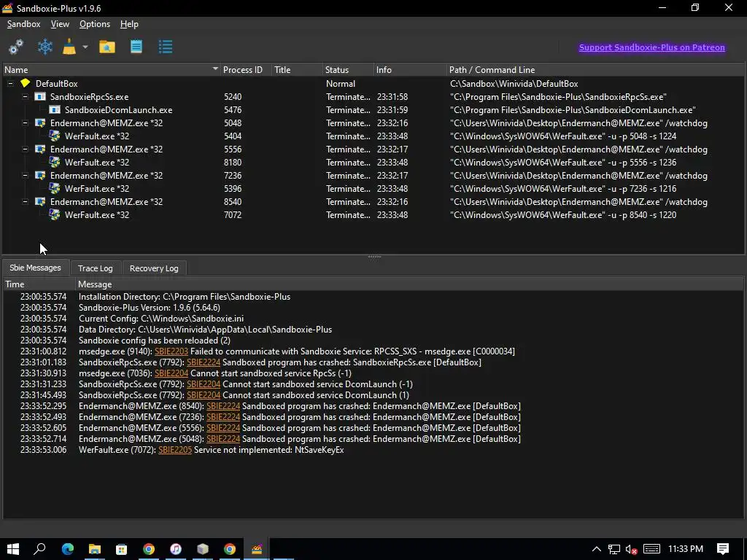Click icon of Endermanch@MEMZ.exe PID 8540

pyautogui.click(x=40, y=201)
